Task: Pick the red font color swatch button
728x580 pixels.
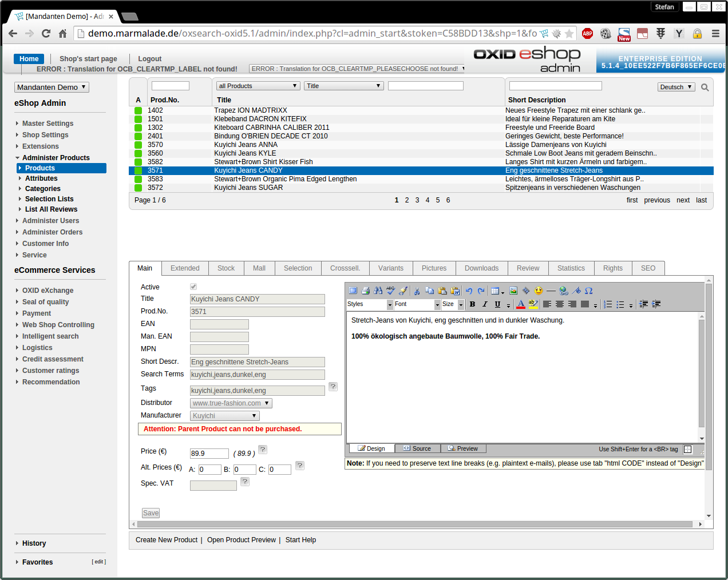Action: coord(520,304)
